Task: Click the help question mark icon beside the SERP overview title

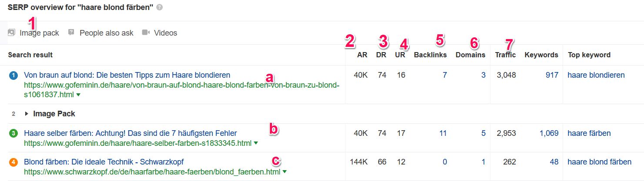Action: coord(160,7)
